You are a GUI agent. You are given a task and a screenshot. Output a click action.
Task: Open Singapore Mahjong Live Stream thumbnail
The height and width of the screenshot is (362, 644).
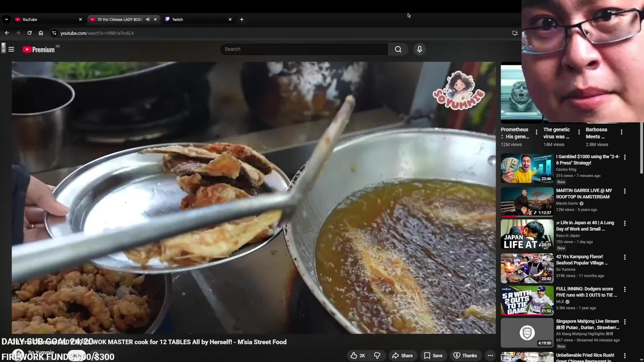527,333
